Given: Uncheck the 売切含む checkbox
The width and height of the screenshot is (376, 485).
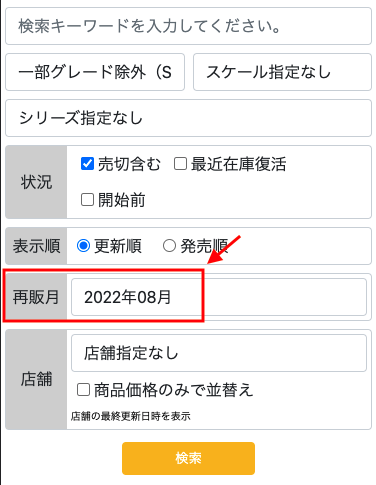Looking at the screenshot, I should [87, 164].
